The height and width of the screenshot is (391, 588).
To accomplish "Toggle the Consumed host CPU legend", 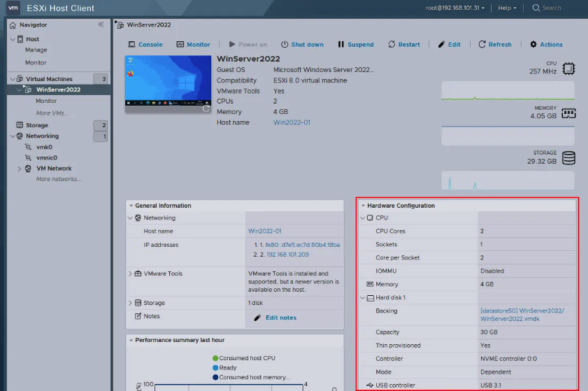I will (244, 358).
